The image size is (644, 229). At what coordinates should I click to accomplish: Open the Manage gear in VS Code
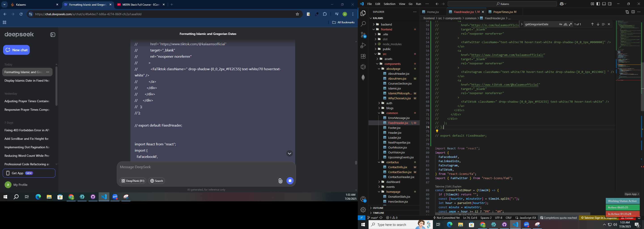(x=363, y=210)
